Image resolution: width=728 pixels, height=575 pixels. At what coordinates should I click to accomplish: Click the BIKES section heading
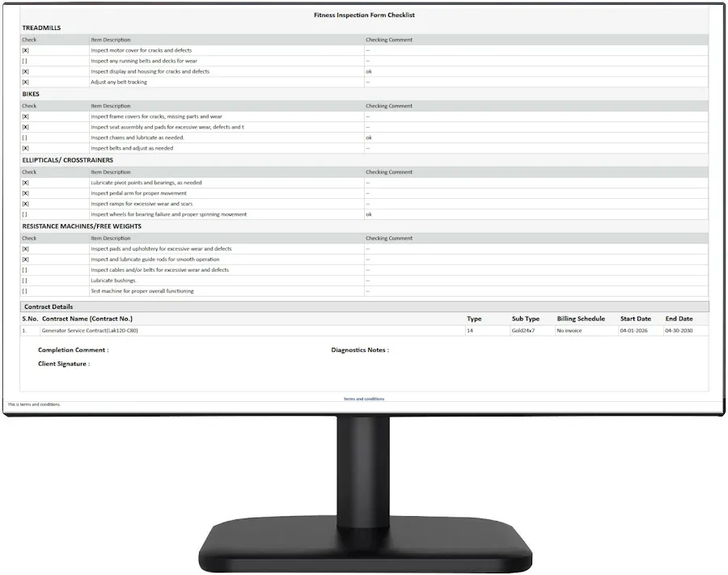(x=31, y=94)
